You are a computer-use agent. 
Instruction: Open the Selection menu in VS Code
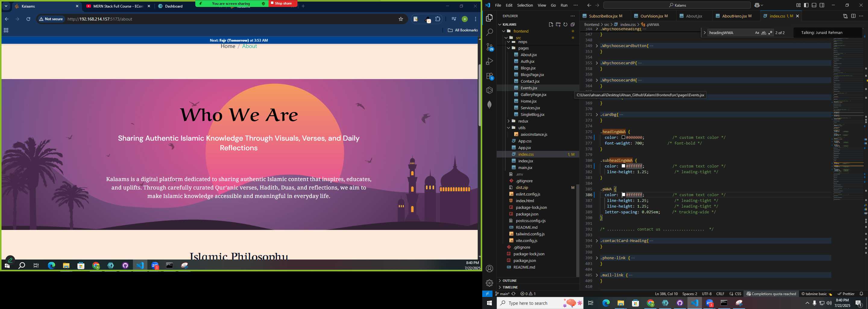click(x=525, y=5)
